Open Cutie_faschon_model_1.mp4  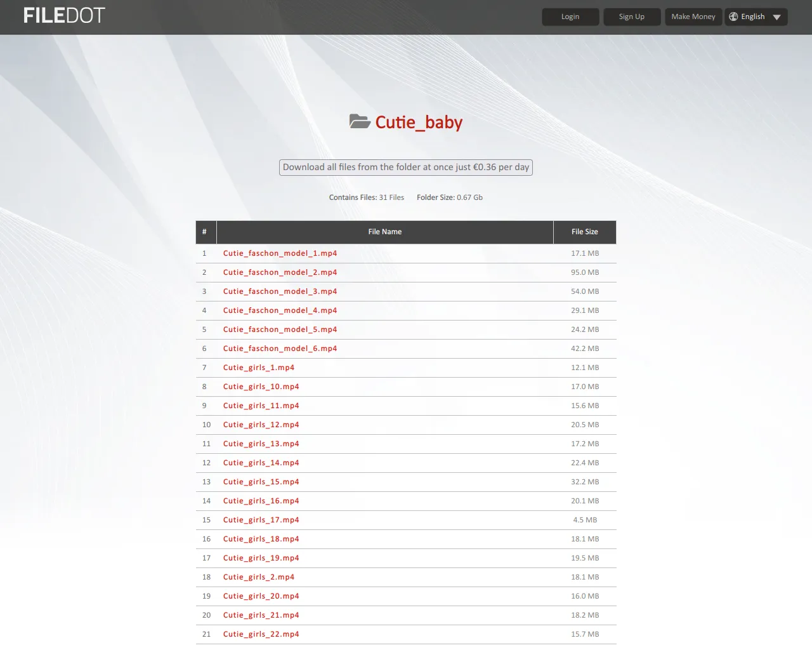[280, 253]
